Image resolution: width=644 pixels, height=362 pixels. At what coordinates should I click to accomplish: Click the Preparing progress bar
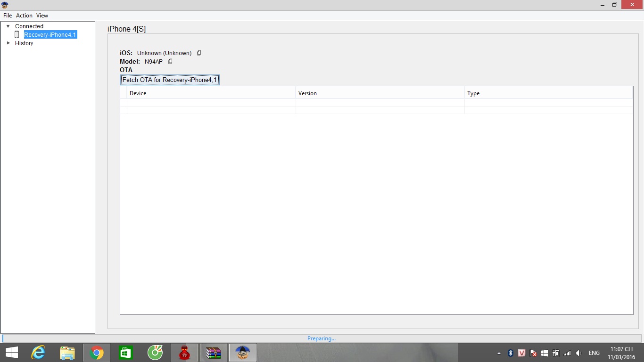pyautogui.click(x=322, y=338)
